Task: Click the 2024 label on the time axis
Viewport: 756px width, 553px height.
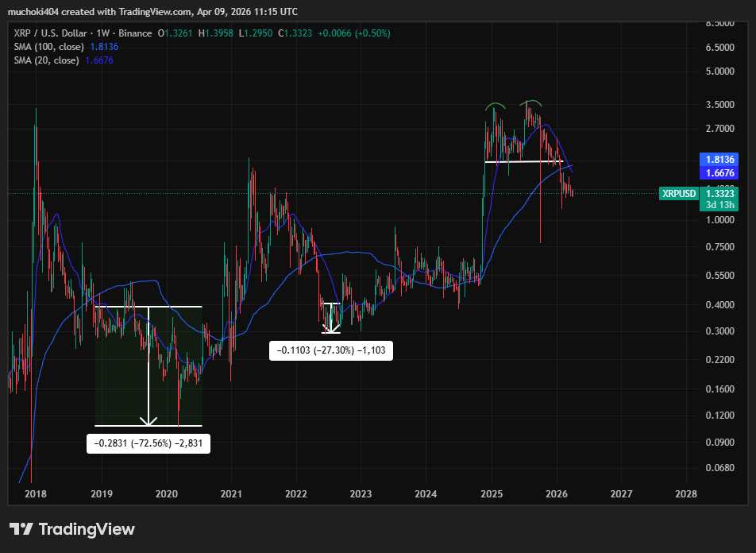Action: tap(426, 494)
